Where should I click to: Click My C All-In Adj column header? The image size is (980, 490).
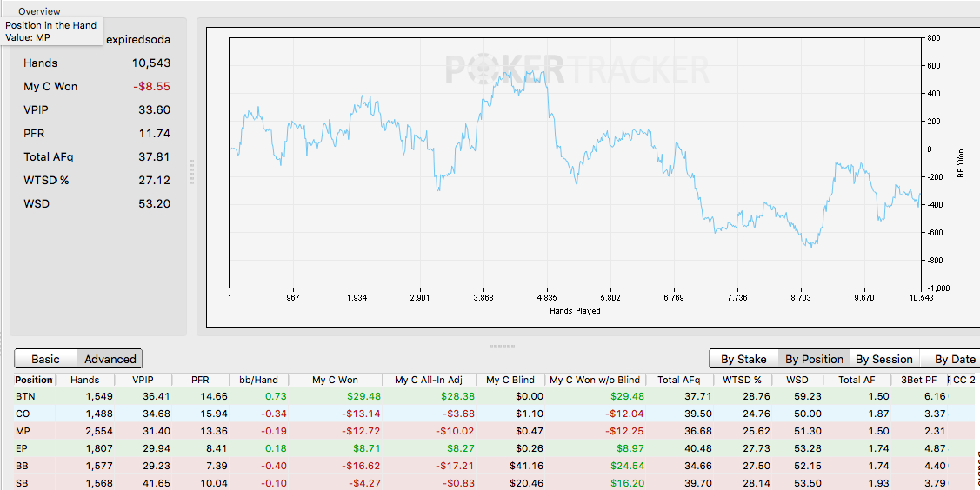pyautogui.click(x=428, y=380)
